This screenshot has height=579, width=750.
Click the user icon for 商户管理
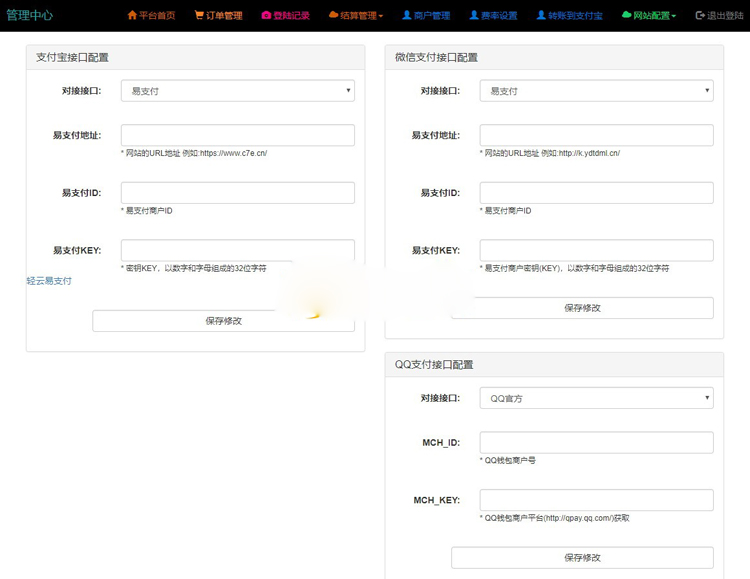407,16
